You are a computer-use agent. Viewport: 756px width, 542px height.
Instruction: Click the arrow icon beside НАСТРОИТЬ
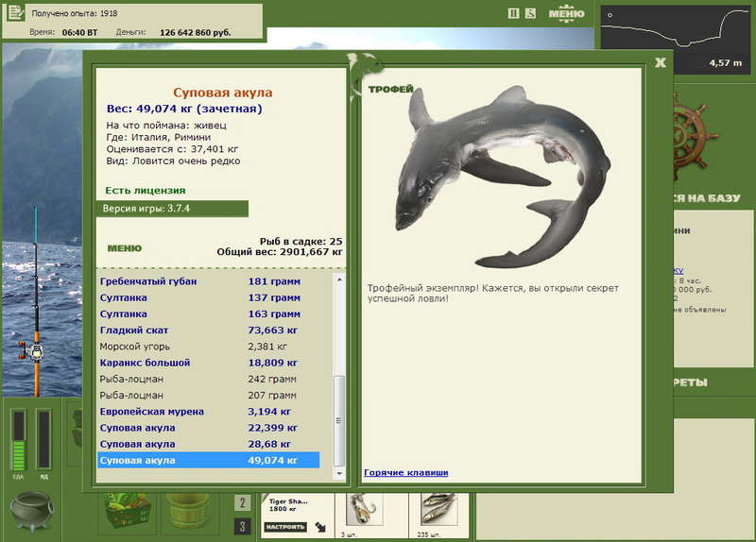click(320, 527)
